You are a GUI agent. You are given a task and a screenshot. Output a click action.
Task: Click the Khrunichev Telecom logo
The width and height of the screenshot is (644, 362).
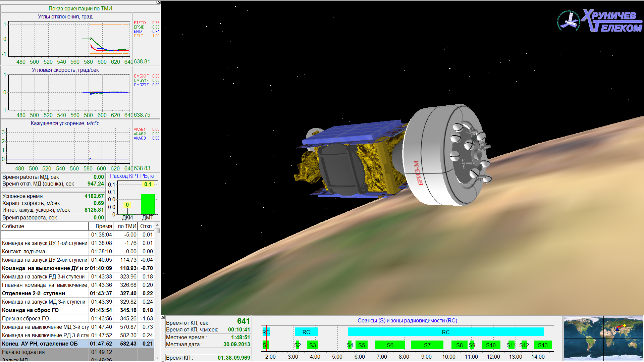600,21
